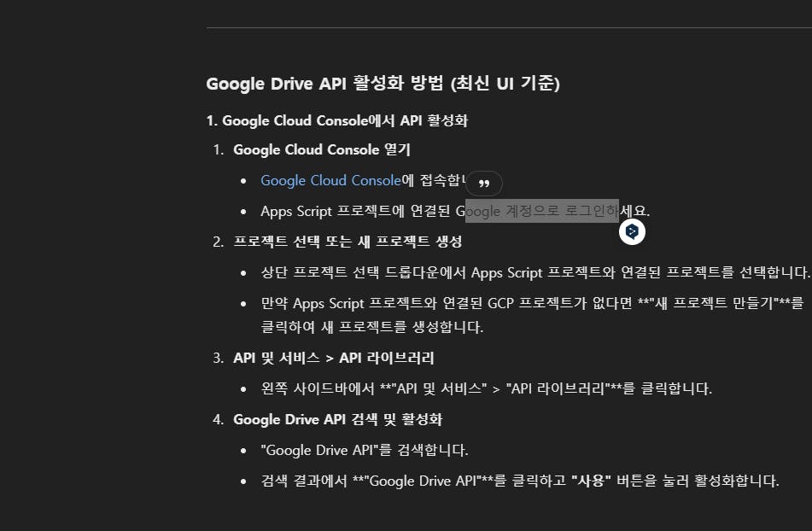The height and width of the screenshot is (531, 812).
Task: Click list item 'Google Drive API 검색 및 활성화'
Action: (337, 420)
